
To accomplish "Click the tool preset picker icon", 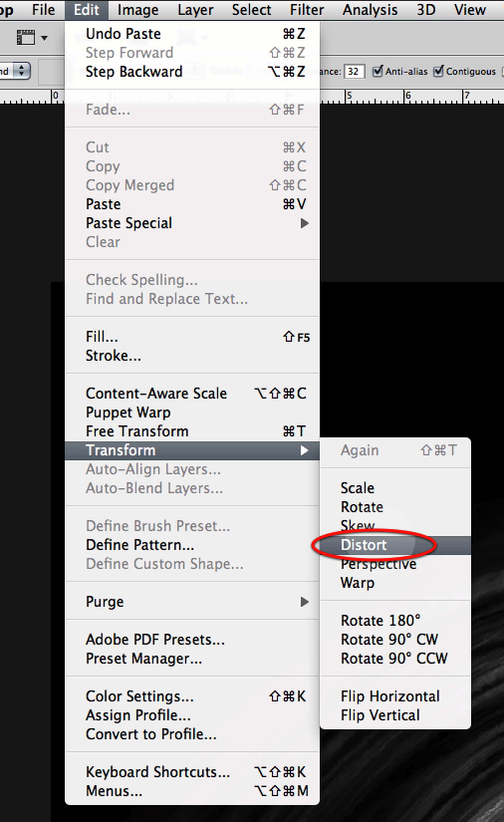I will pos(26,37).
